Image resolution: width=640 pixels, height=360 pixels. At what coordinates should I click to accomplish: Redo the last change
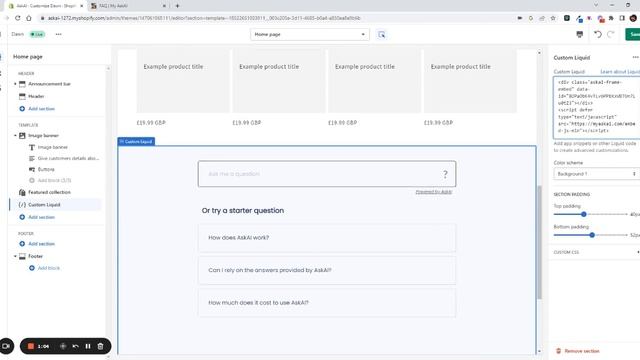[x=611, y=34]
